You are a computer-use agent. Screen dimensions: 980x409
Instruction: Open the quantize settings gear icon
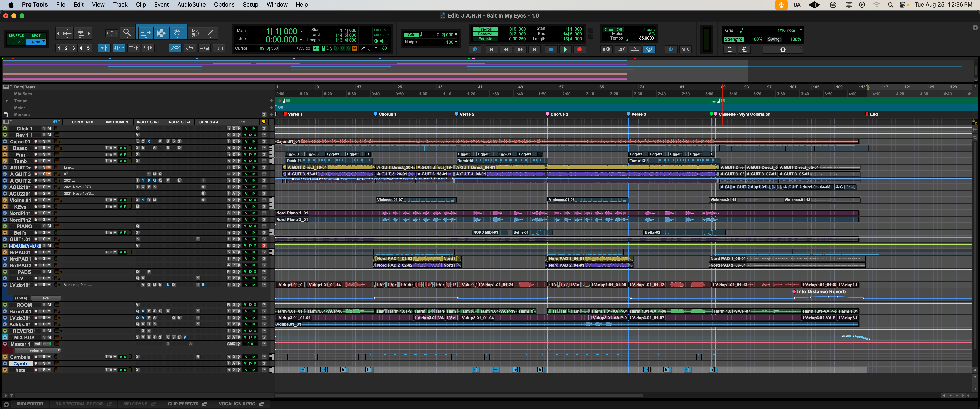tap(783, 50)
